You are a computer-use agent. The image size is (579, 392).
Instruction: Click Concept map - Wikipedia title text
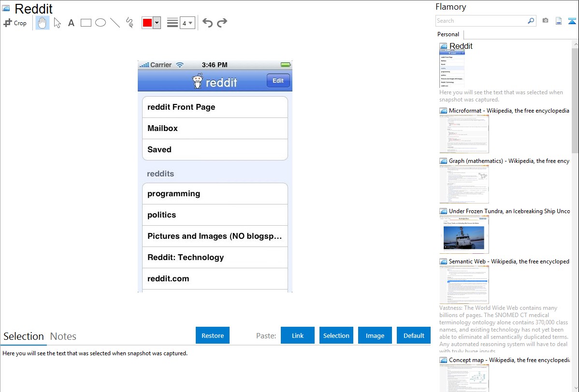(x=509, y=360)
